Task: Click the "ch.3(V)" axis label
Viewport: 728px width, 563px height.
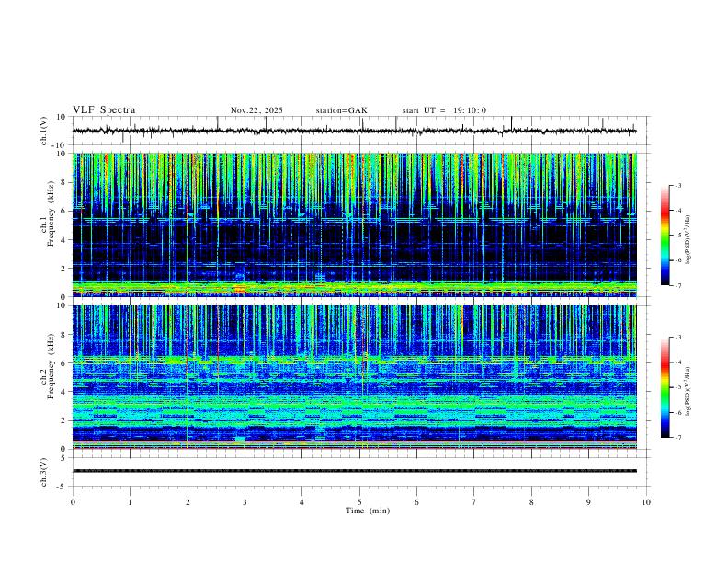Action: point(44,472)
